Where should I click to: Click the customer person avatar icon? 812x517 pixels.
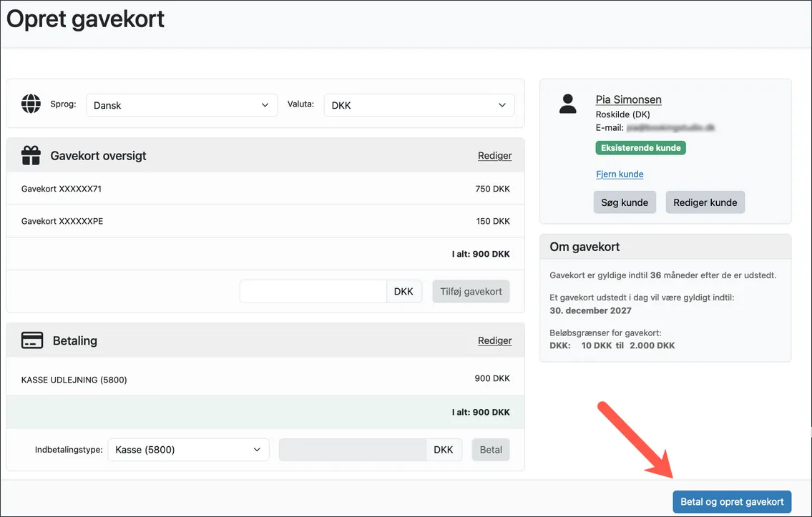[x=568, y=104]
